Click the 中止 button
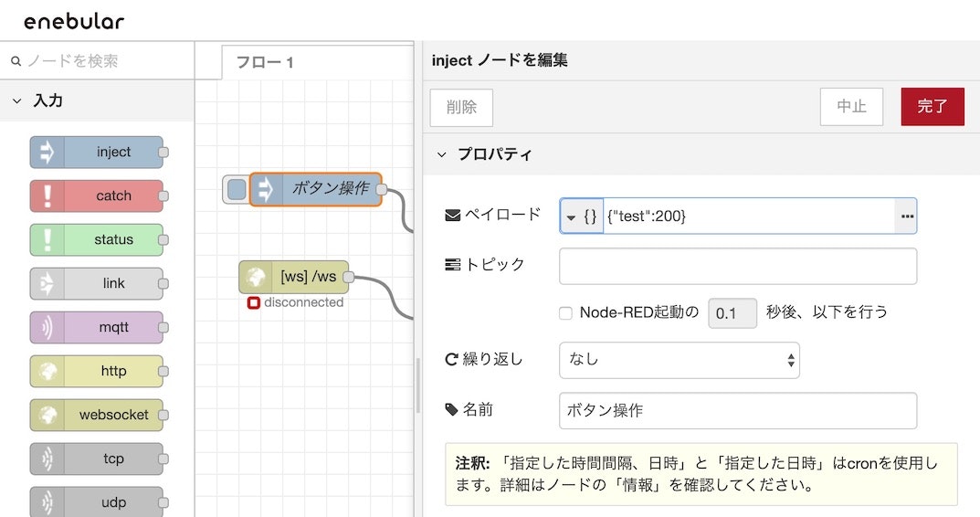This screenshot has width=980, height=517. (851, 107)
